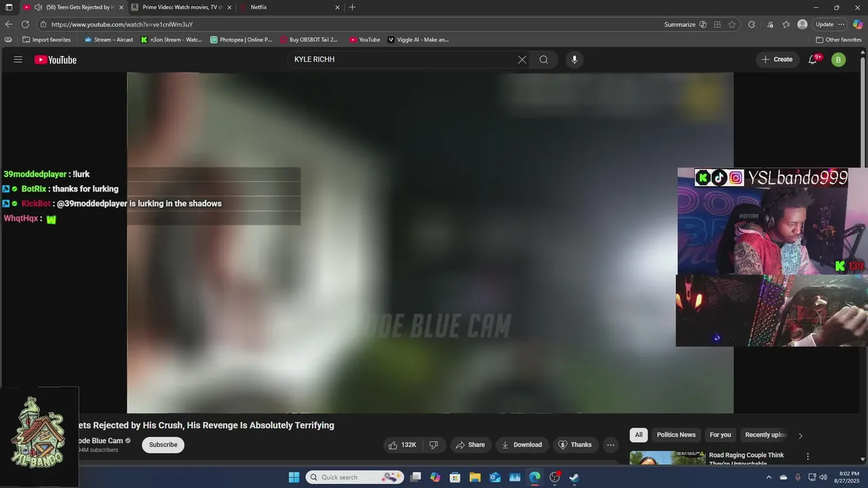Mute the YouTube tab audio icon

[x=38, y=7]
